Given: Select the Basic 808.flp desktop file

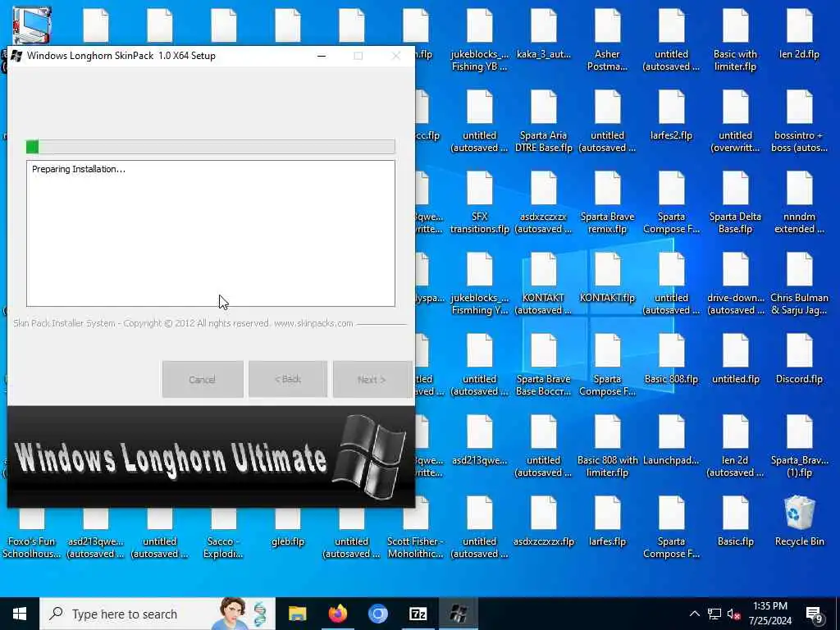Looking at the screenshot, I should pyautogui.click(x=671, y=359).
